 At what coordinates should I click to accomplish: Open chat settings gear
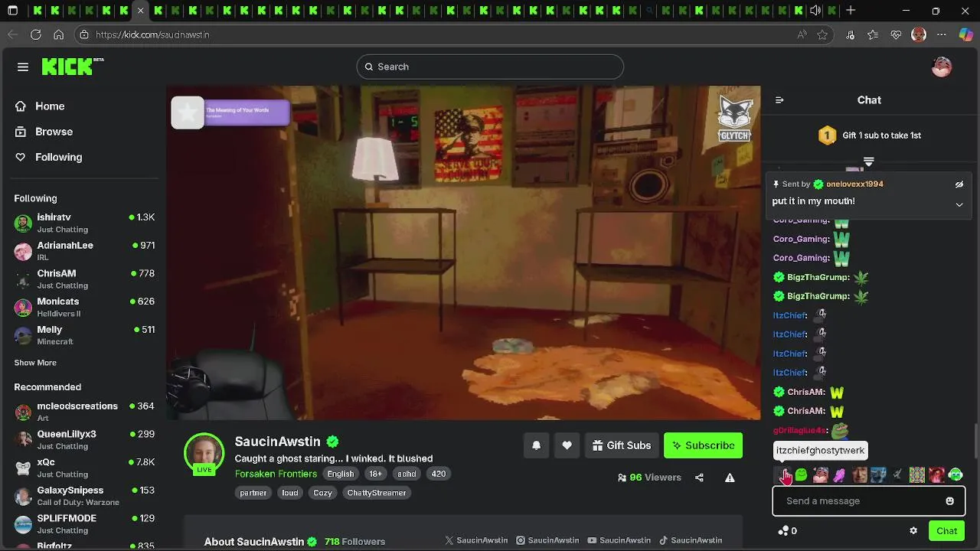point(913,531)
